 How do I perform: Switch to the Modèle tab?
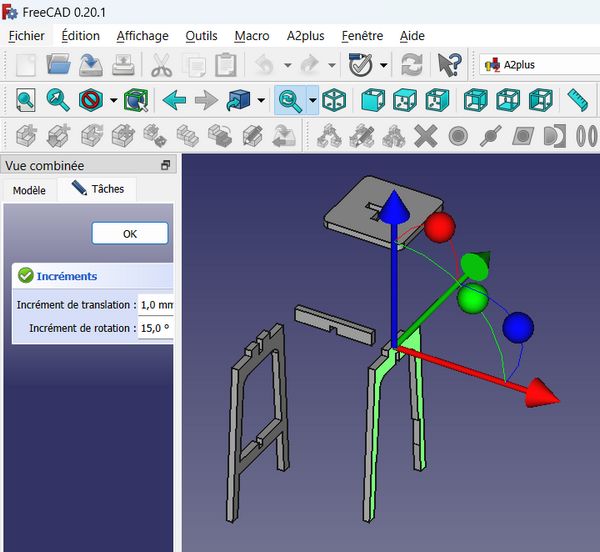(29, 190)
